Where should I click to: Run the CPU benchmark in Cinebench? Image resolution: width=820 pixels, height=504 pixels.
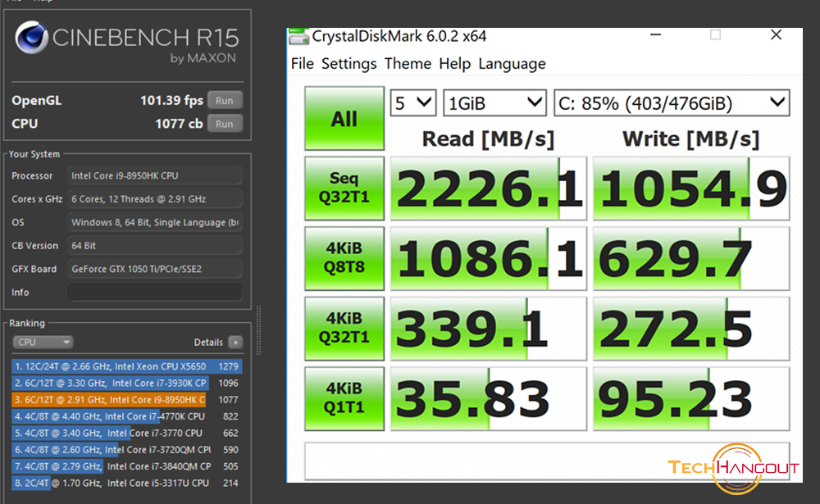tap(225, 124)
